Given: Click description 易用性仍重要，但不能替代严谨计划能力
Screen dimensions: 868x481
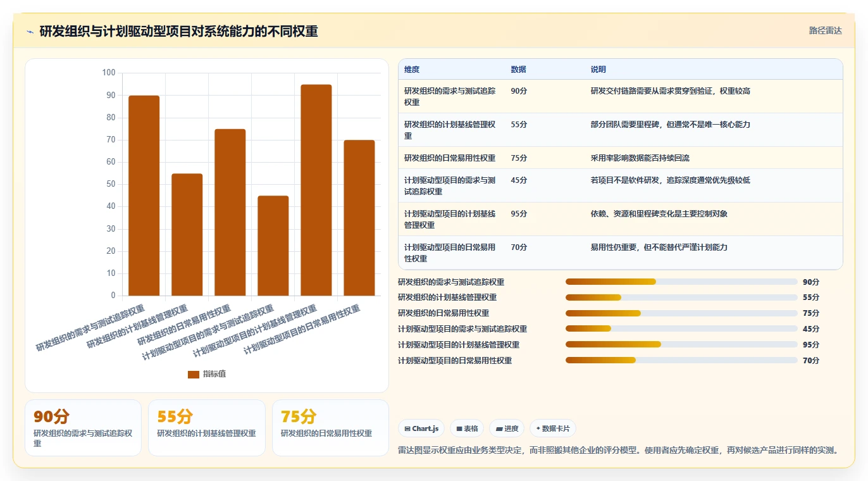Looking at the screenshot, I should pos(659,247).
